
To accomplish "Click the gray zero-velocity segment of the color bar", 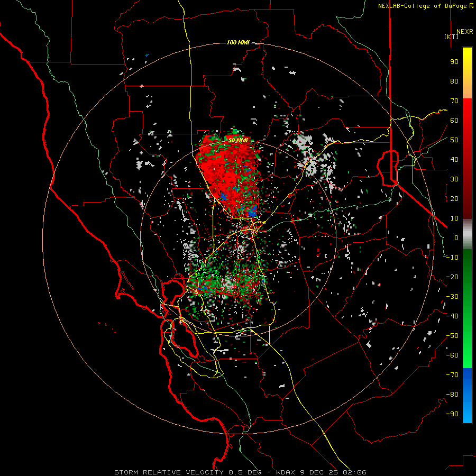I will [467, 234].
